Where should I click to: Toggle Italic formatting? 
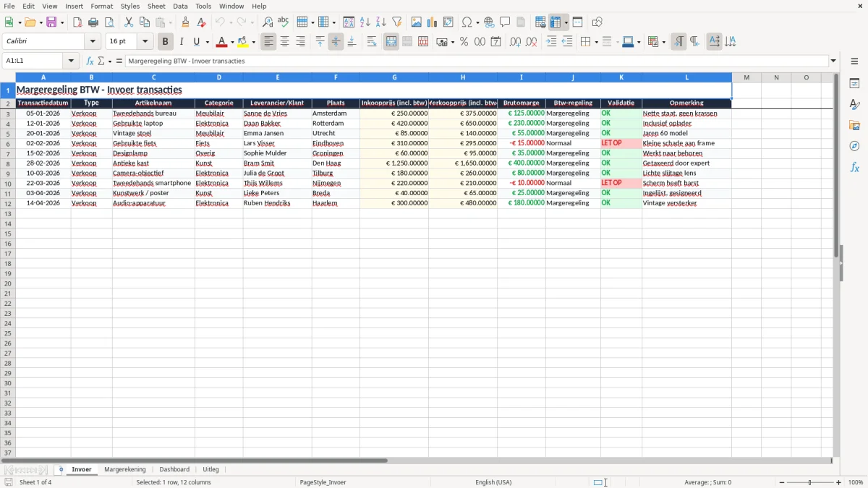click(182, 42)
